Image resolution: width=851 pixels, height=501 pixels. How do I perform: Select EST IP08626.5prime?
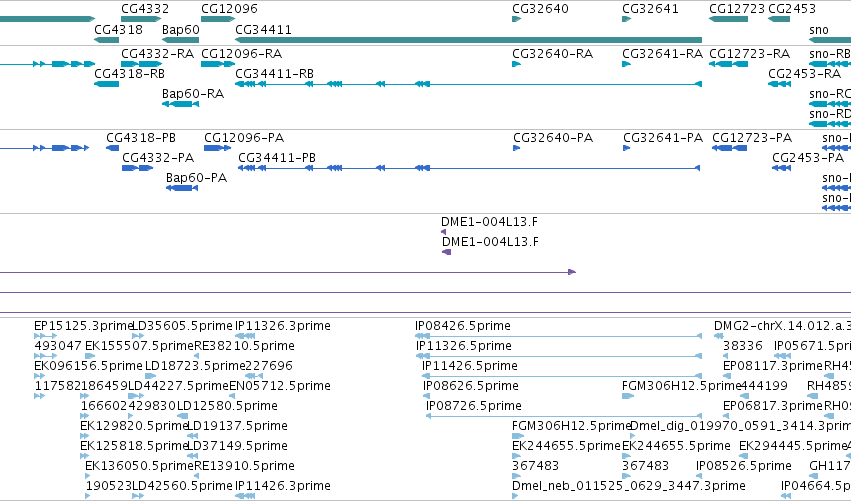click(x=471, y=386)
